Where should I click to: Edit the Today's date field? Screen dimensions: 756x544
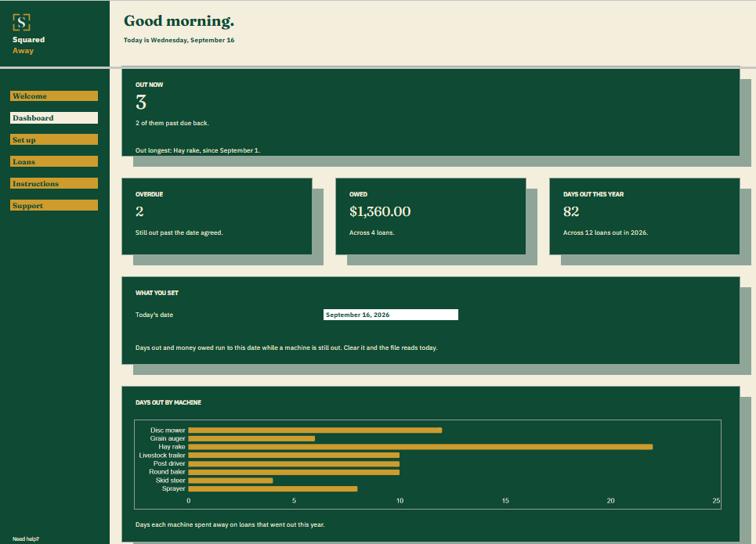coord(391,315)
